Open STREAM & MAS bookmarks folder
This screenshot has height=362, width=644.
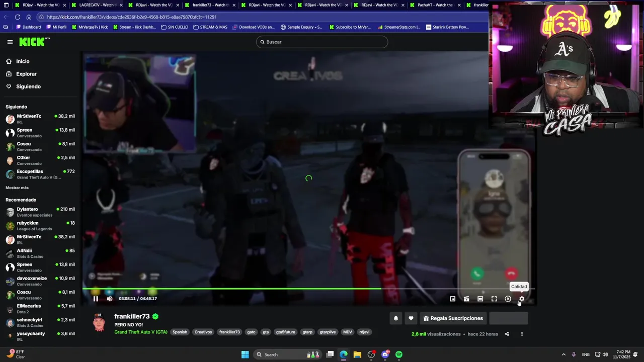coord(210,27)
